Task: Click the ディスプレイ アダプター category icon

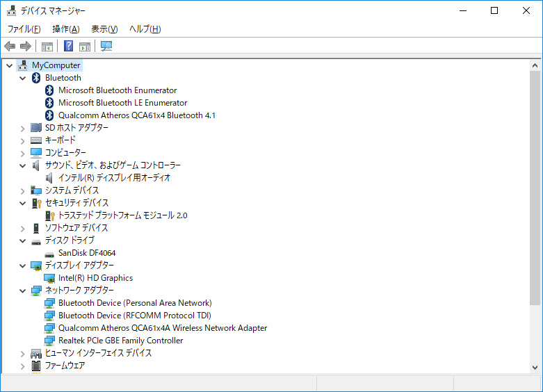Action: tap(36, 266)
